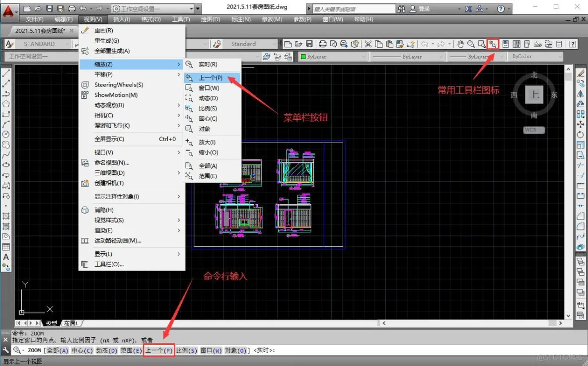Select the Circle tool in Draw toolbar
Screen dimensions: 588x366
6,134
